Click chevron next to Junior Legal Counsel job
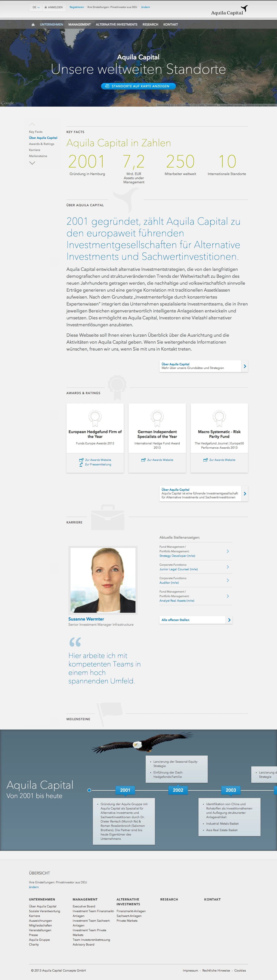Viewport: 277px width, 980px height. pyautogui.click(x=228, y=567)
